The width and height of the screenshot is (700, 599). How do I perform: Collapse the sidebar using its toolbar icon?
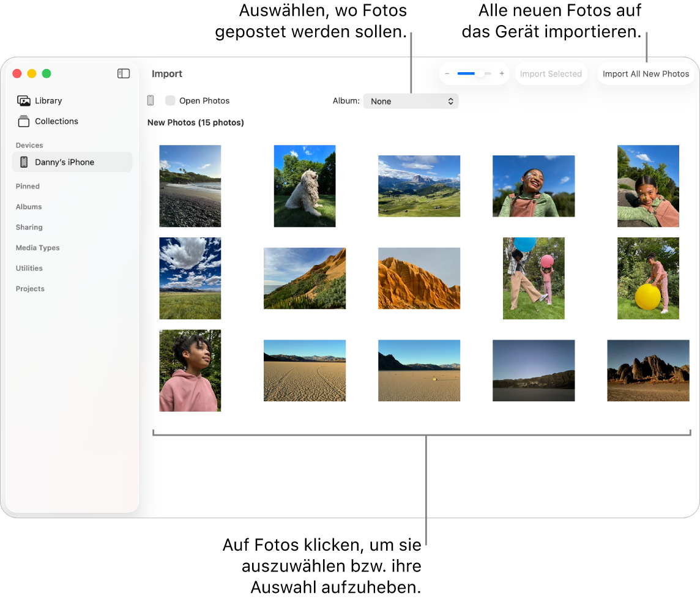pyautogui.click(x=124, y=73)
